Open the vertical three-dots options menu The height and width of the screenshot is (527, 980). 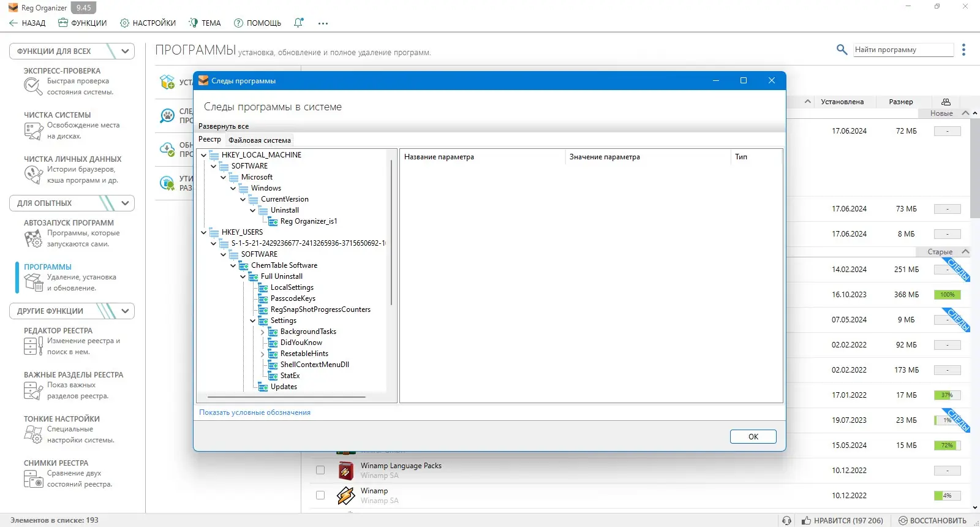963,50
